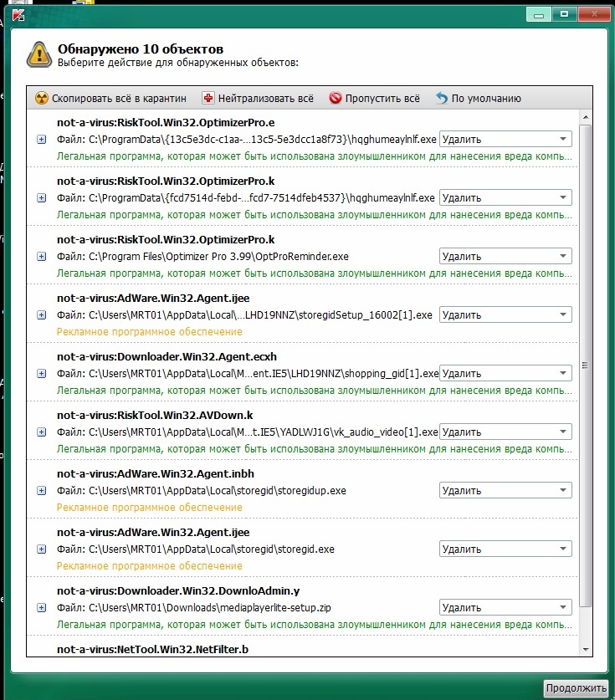Open action dropdown for shopping_gid[1].exe
Image resolution: width=615 pixels, height=700 pixels.
tap(505, 373)
